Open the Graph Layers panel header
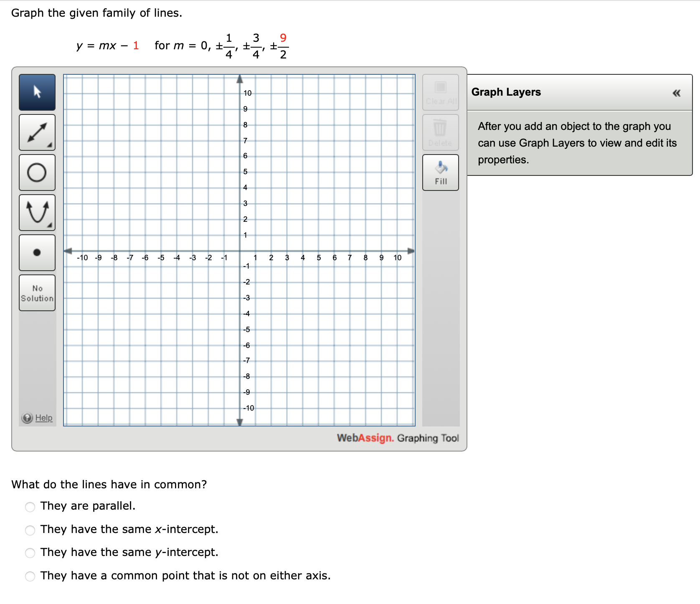 point(506,92)
